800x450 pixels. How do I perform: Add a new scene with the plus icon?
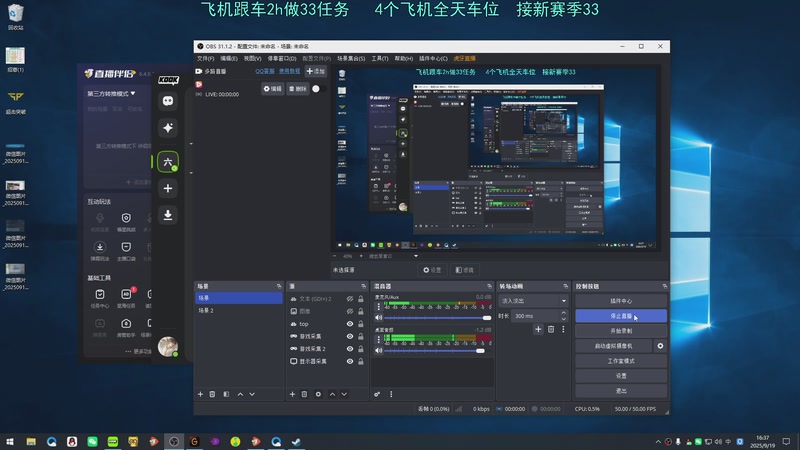[x=200, y=394]
